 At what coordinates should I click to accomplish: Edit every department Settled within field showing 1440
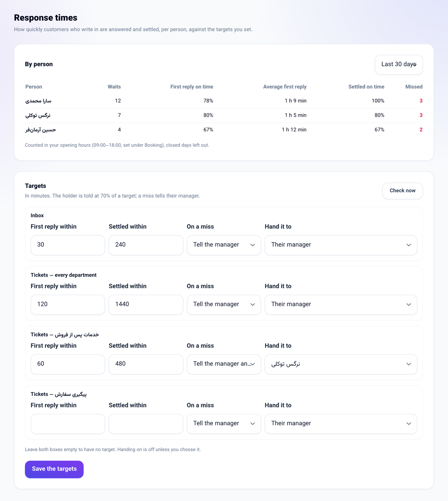point(146,304)
